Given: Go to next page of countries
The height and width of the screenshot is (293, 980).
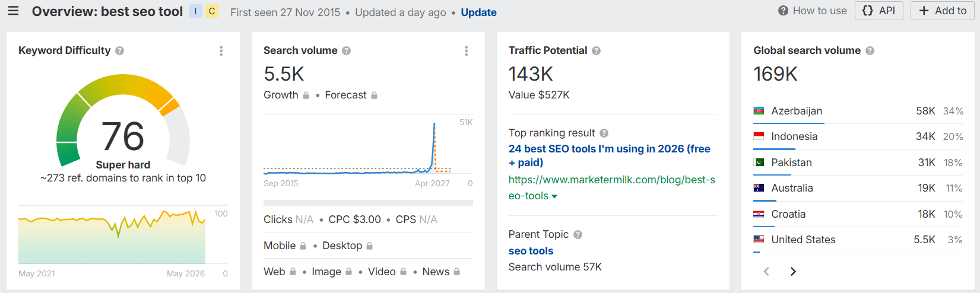Looking at the screenshot, I should point(793,272).
